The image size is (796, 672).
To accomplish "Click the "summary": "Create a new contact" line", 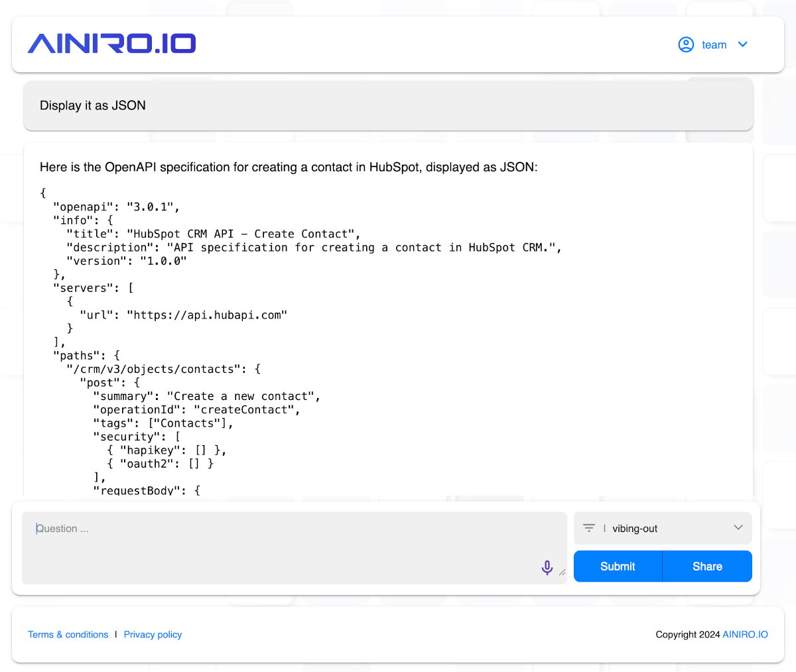I will point(207,397).
